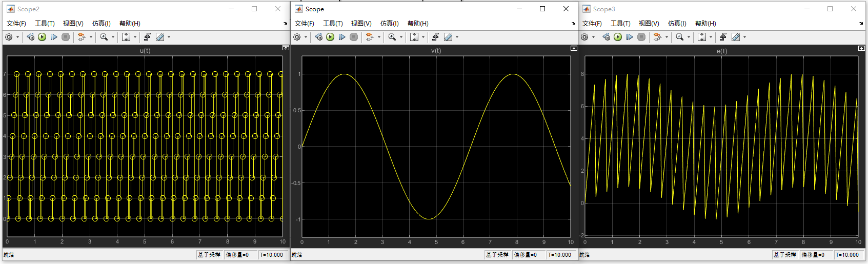The height and width of the screenshot is (264, 868).
Task: Expand cursor measurements dropdown arrow in Scope window
Action: click(x=457, y=37)
